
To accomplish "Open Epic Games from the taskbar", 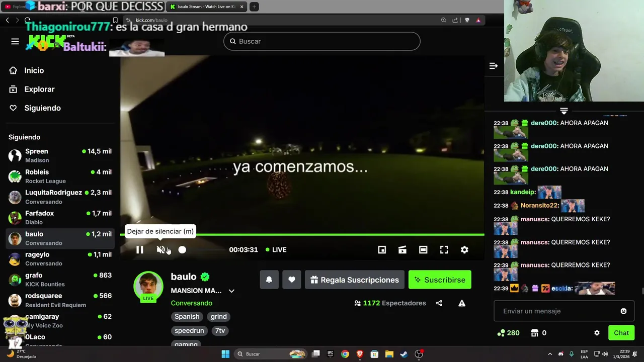I will click(330, 354).
